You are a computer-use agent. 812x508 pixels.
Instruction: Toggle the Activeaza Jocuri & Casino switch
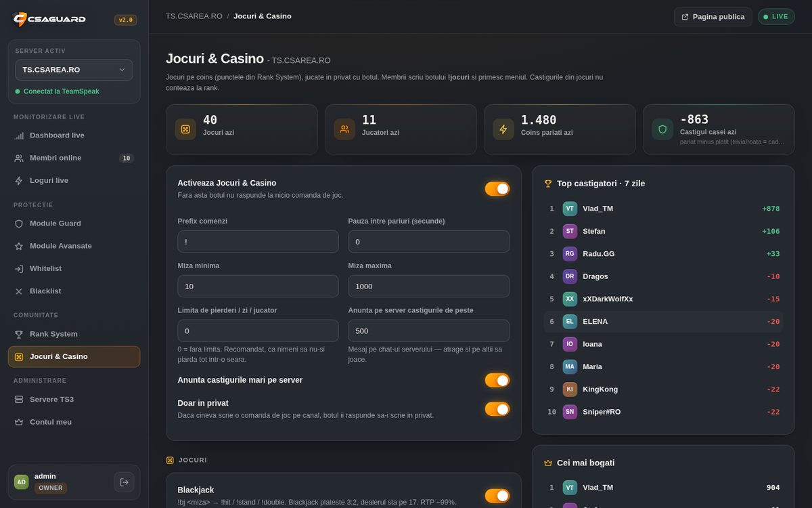(497, 189)
